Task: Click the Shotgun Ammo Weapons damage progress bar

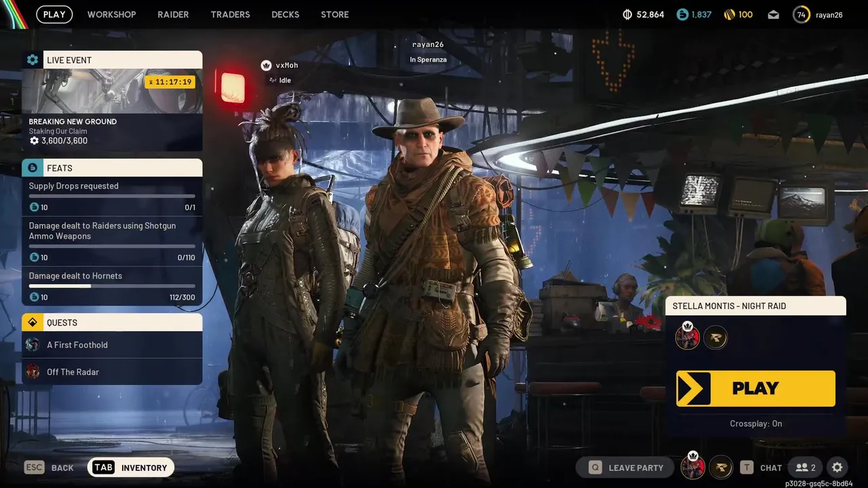Action: 112,247
